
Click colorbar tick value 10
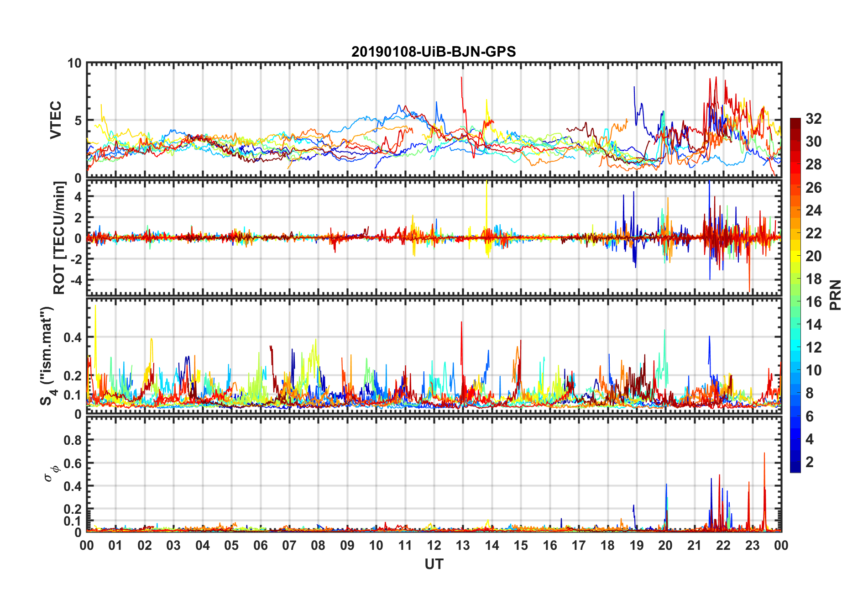click(x=813, y=370)
